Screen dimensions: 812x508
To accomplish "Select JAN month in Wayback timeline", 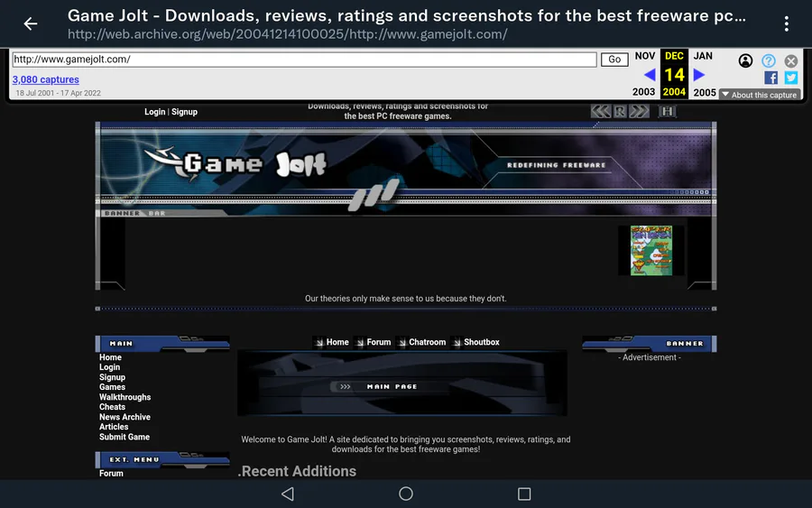I will tap(703, 56).
